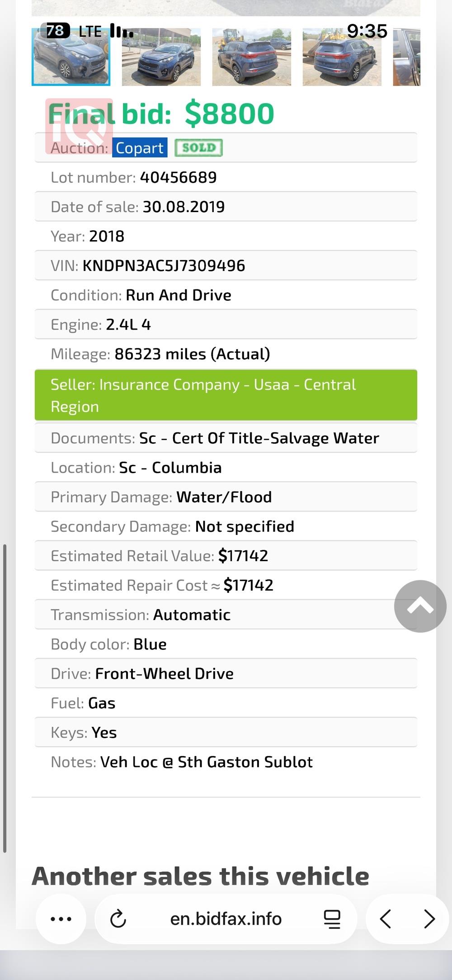Click the Copart auction label

[140, 147]
